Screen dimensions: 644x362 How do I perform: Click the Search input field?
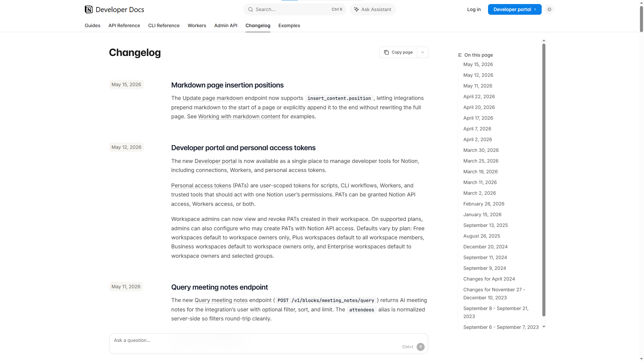(x=294, y=9)
